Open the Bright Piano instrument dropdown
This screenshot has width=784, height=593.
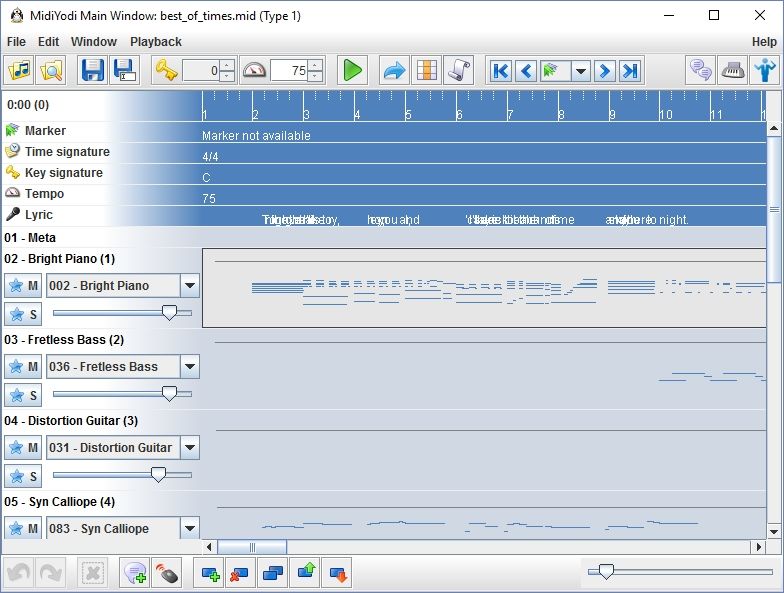tap(190, 286)
